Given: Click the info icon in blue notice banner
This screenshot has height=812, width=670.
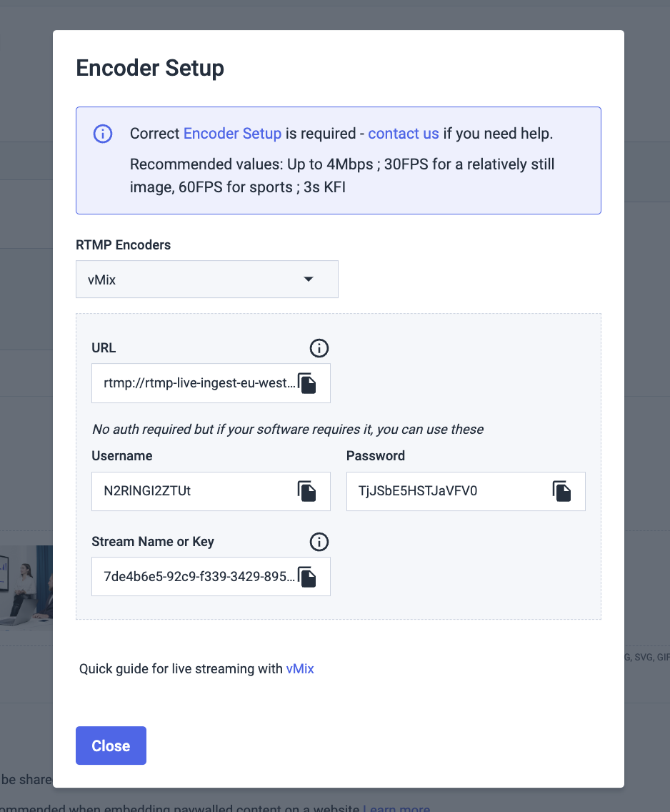Looking at the screenshot, I should 102,134.
